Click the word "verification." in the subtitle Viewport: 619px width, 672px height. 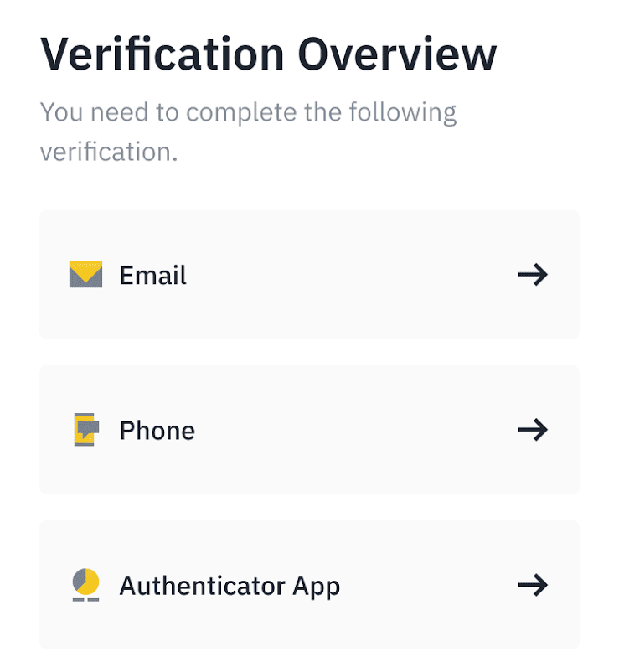[109, 152]
